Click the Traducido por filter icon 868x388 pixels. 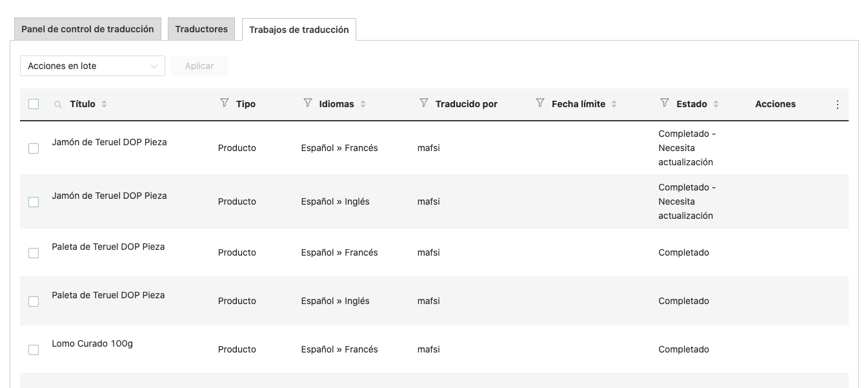[424, 103]
